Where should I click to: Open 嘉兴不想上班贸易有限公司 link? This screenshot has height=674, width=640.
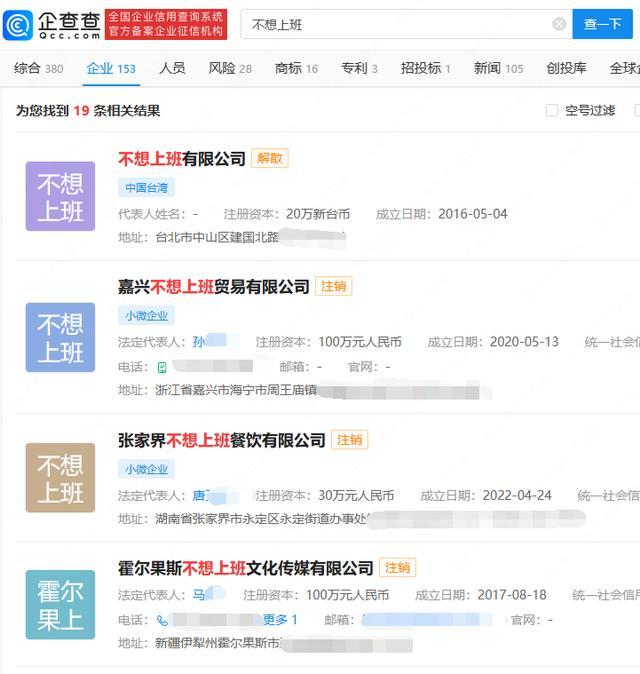pyautogui.click(x=214, y=287)
